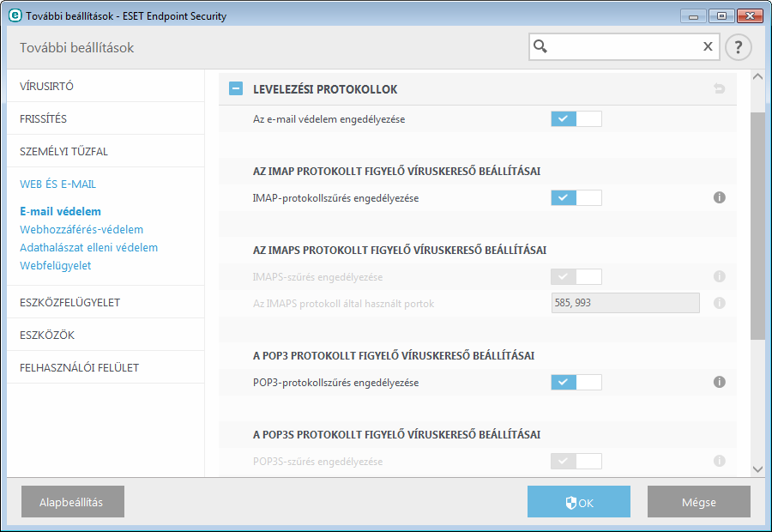The height and width of the screenshot is (532, 772).
Task: Open Webhozzáférés-védelem subsection
Action: click(x=81, y=230)
